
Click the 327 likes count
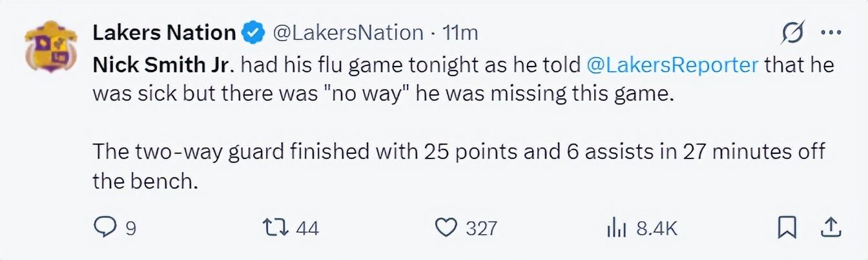(x=482, y=228)
